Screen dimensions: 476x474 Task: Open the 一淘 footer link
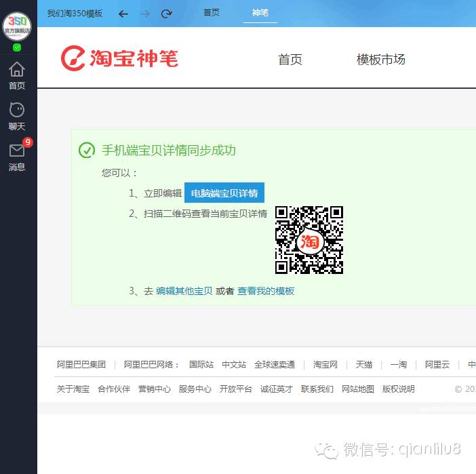[x=399, y=364]
